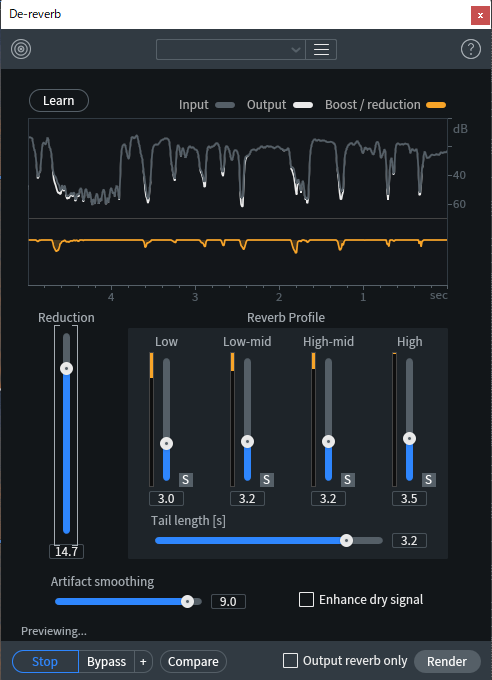Click the Learn button
Image resolution: width=492 pixels, height=680 pixels.
tap(59, 101)
